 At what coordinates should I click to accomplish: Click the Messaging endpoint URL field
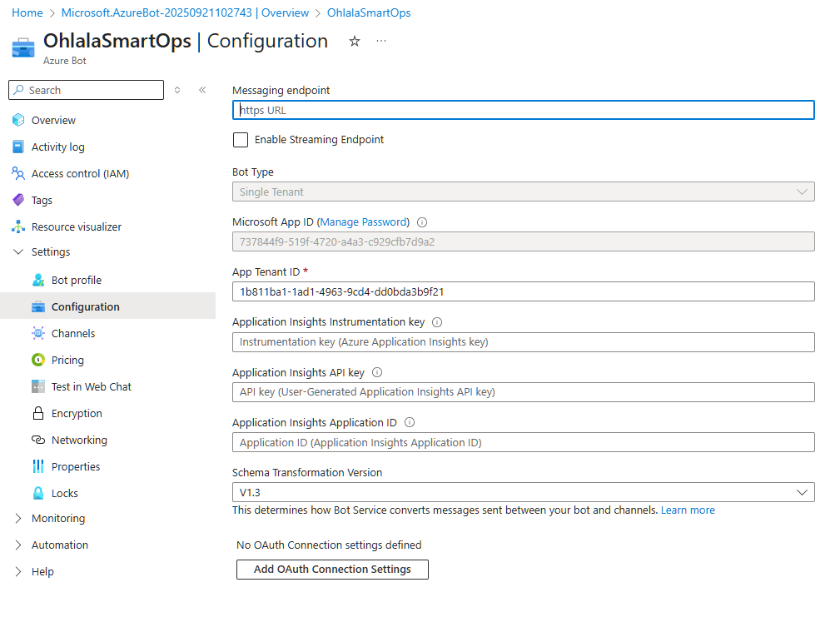pyautogui.click(x=523, y=110)
